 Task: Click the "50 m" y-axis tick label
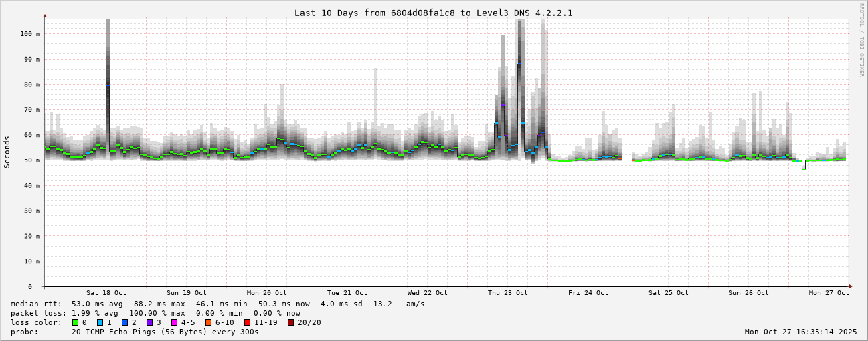click(32, 160)
